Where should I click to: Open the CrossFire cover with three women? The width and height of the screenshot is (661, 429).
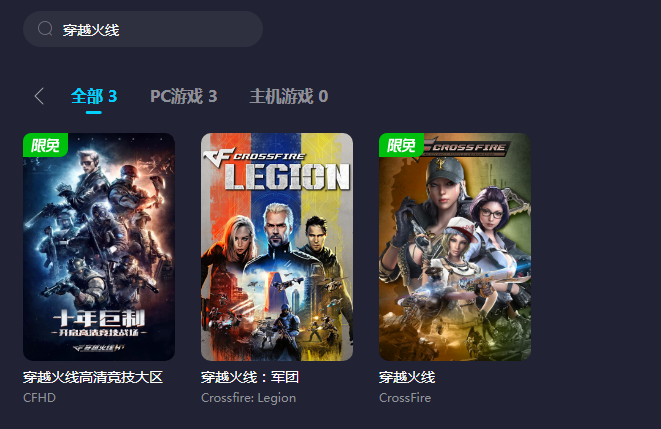pyautogui.click(x=455, y=247)
